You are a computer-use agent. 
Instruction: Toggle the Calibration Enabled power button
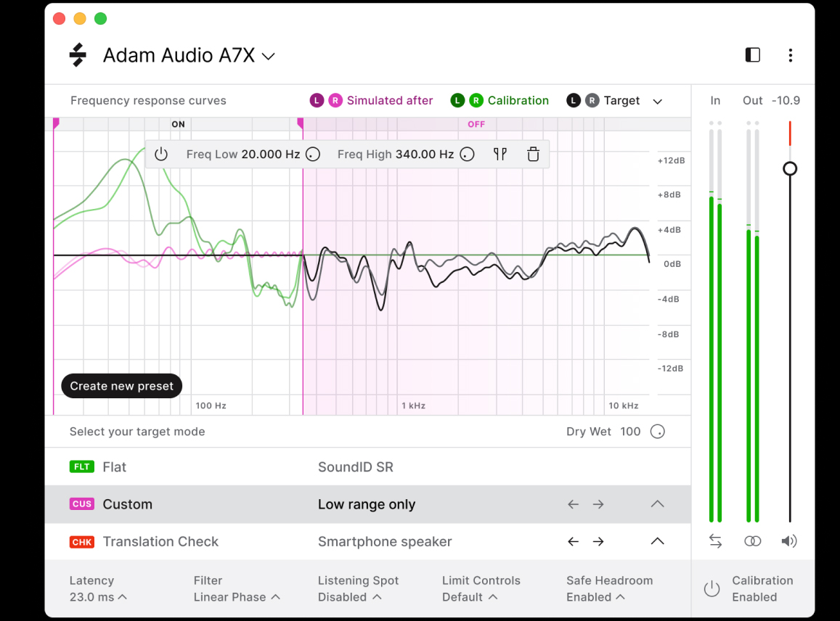(711, 588)
